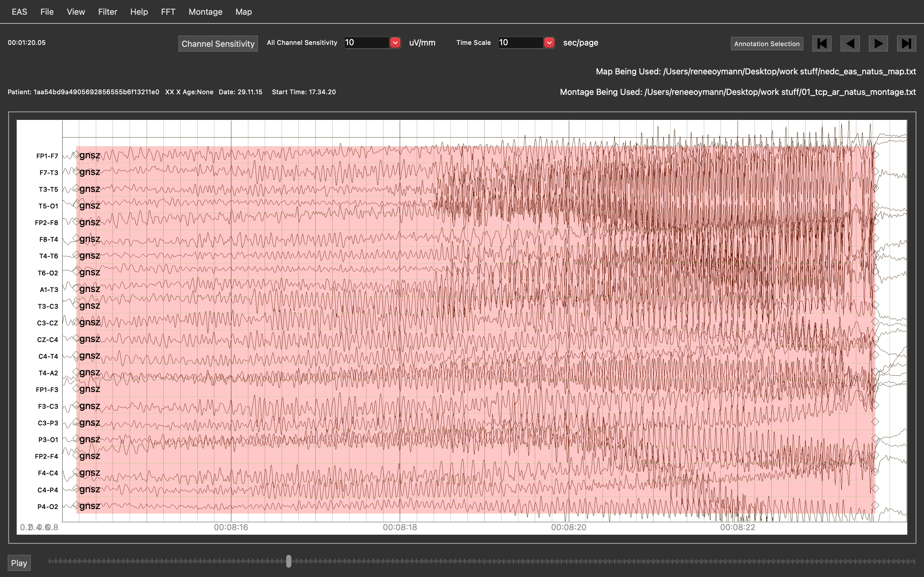The height and width of the screenshot is (577, 924).
Task: Open All Channel Sensitivity dropdown arrow
Action: [395, 43]
